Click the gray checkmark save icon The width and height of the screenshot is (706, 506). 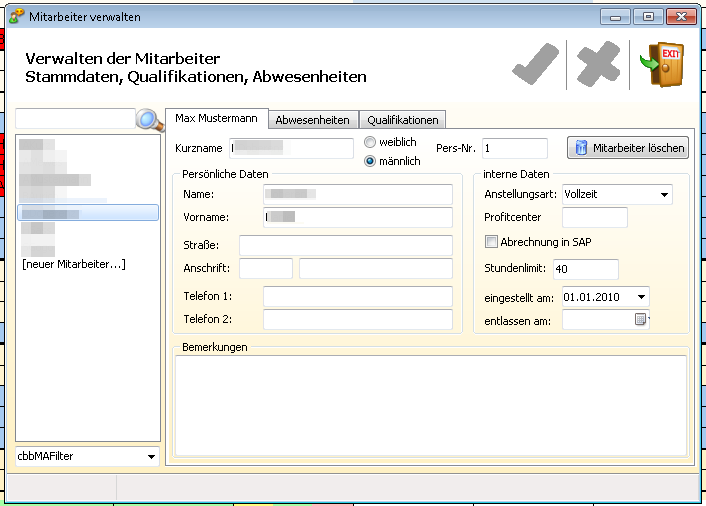click(x=535, y=64)
